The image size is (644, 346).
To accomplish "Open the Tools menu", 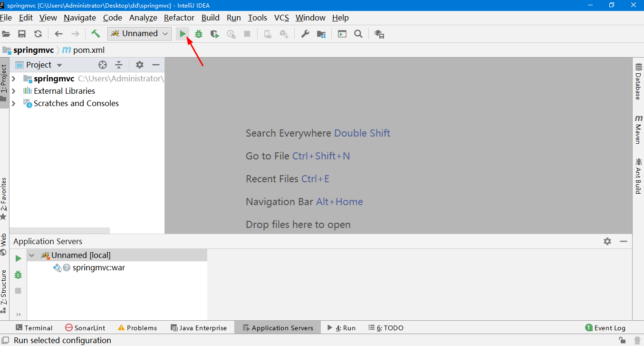I will coord(258,18).
